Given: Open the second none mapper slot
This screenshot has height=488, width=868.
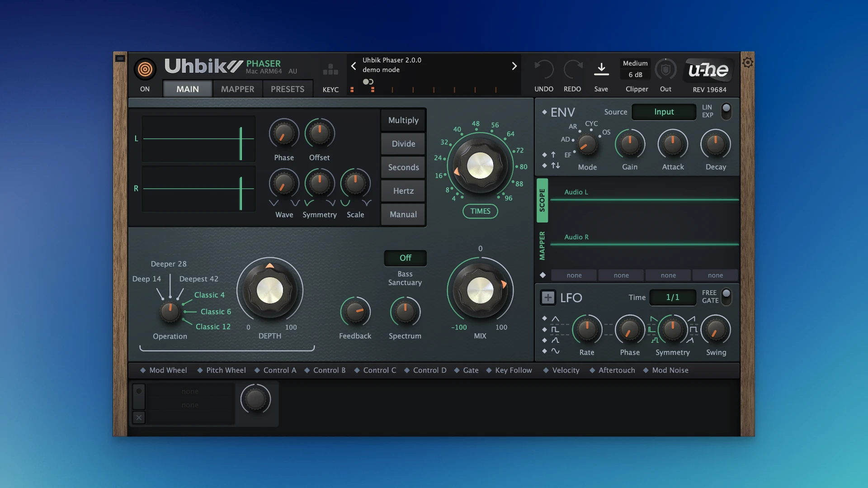Looking at the screenshot, I should tap(621, 275).
